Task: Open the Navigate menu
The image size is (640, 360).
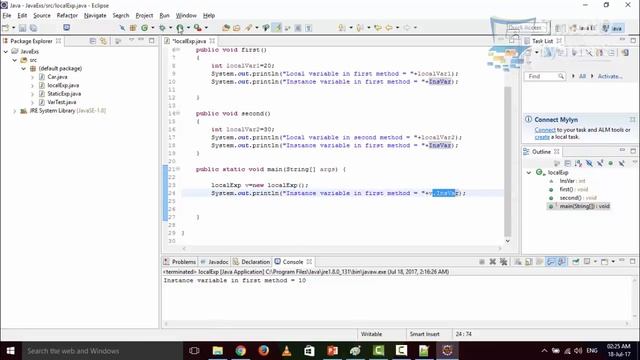Action: pyautogui.click(x=95, y=16)
